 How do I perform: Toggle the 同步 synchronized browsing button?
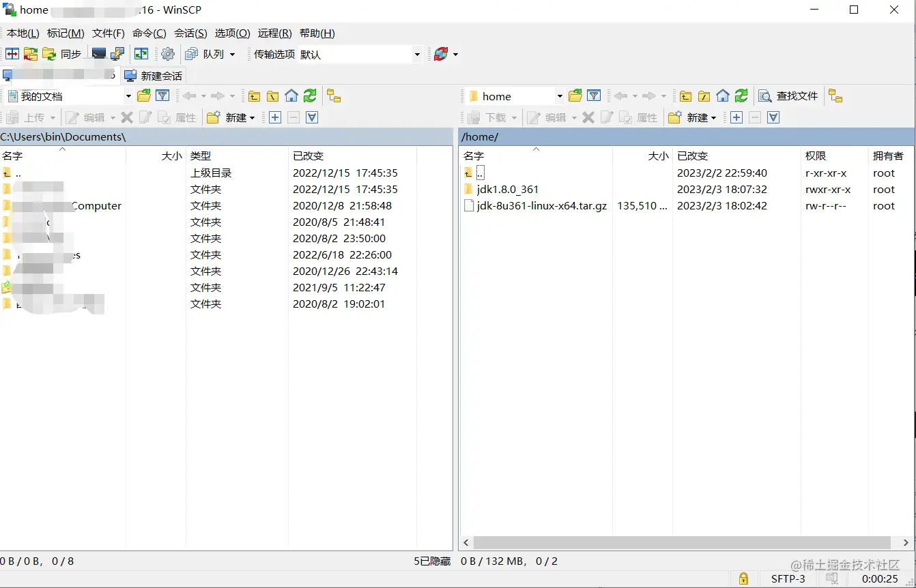click(x=61, y=54)
